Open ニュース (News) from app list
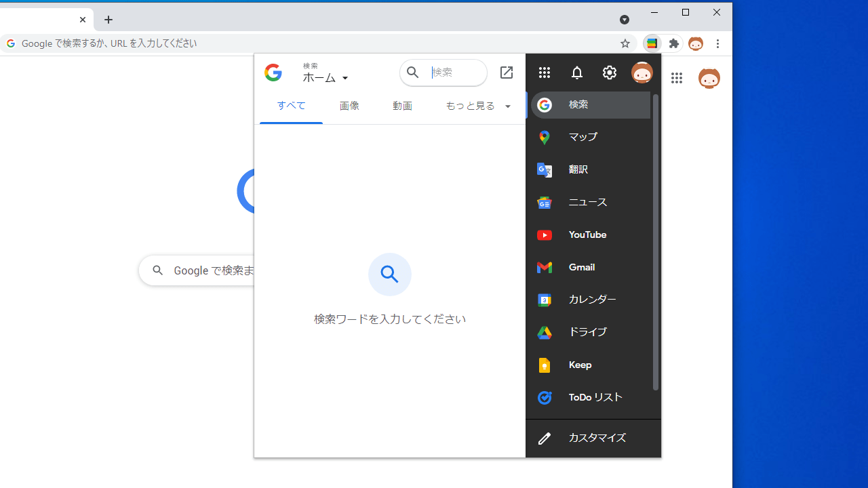The image size is (868, 488). coord(591,202)
